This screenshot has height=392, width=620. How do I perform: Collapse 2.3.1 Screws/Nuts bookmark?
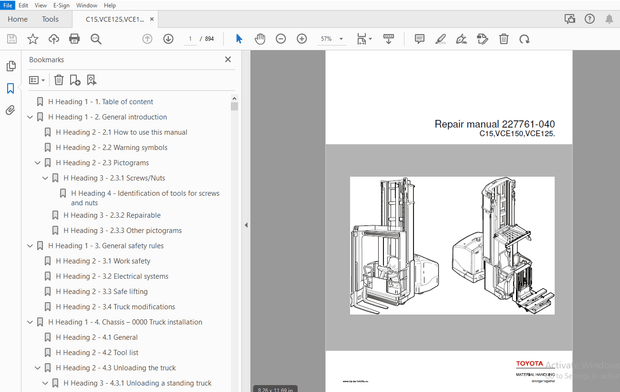pyautogui.click(x=45, y=178)
